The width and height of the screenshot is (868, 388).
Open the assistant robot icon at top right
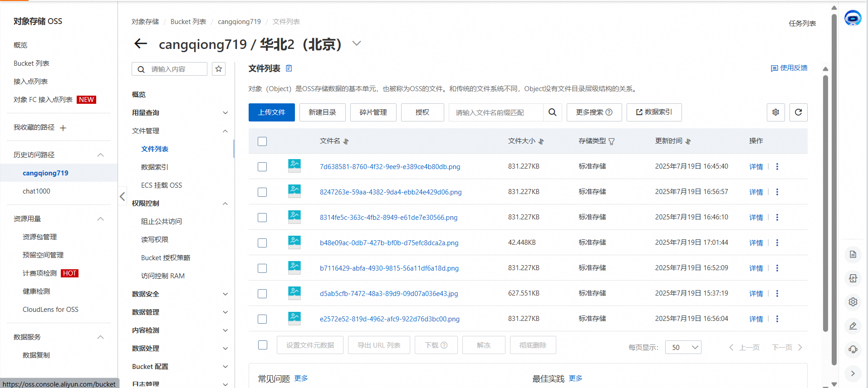coord(853,18)
